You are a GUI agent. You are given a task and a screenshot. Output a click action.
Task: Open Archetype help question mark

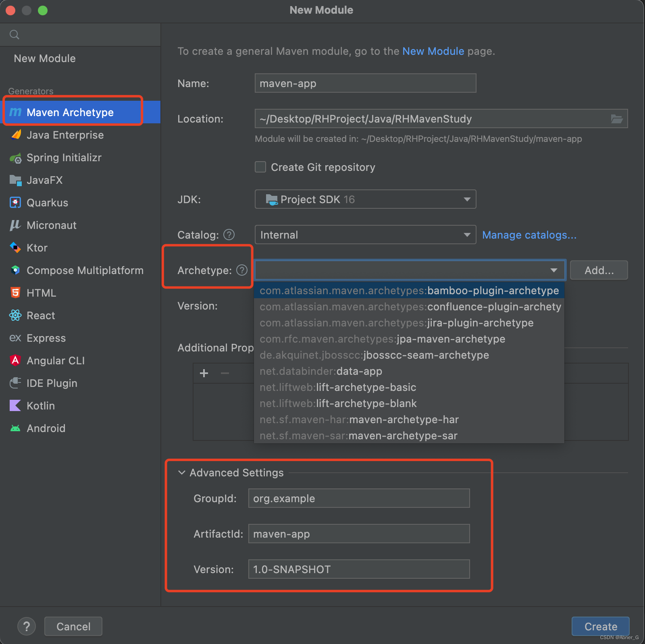click(242, 270)
